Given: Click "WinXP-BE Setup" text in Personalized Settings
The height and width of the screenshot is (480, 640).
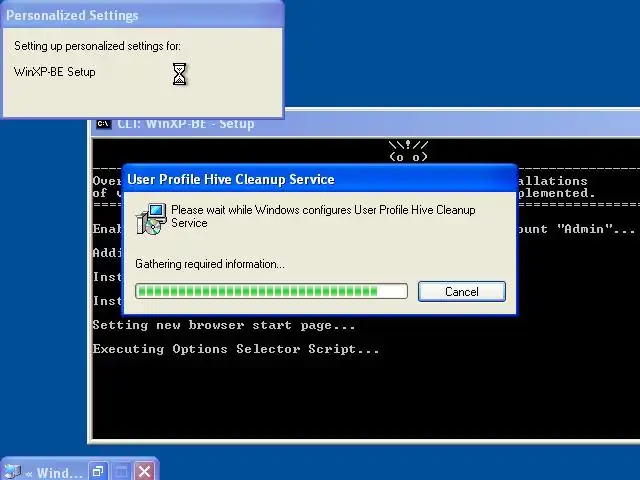Looking at the screenshot, I should coord(55,72).
